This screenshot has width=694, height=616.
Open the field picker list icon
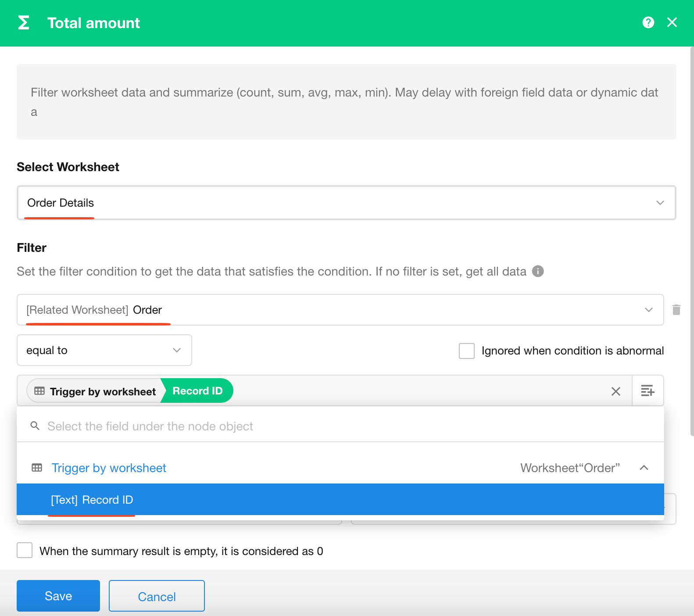pos(647,390)
